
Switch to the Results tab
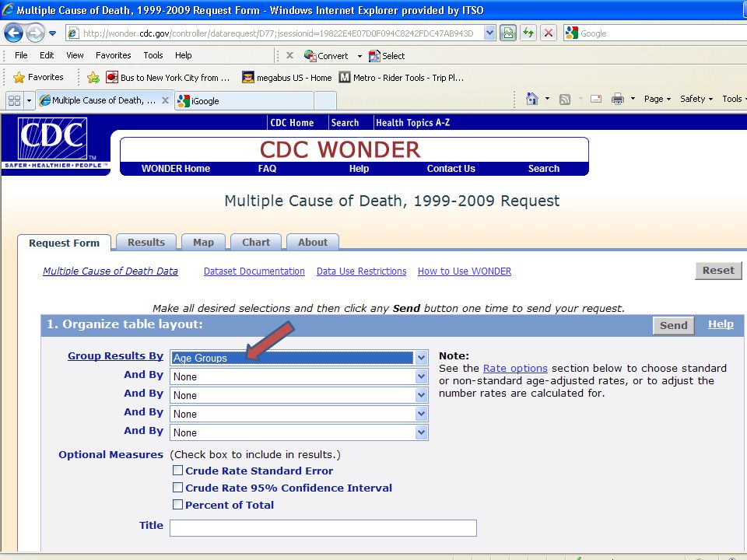pos(146,242)
